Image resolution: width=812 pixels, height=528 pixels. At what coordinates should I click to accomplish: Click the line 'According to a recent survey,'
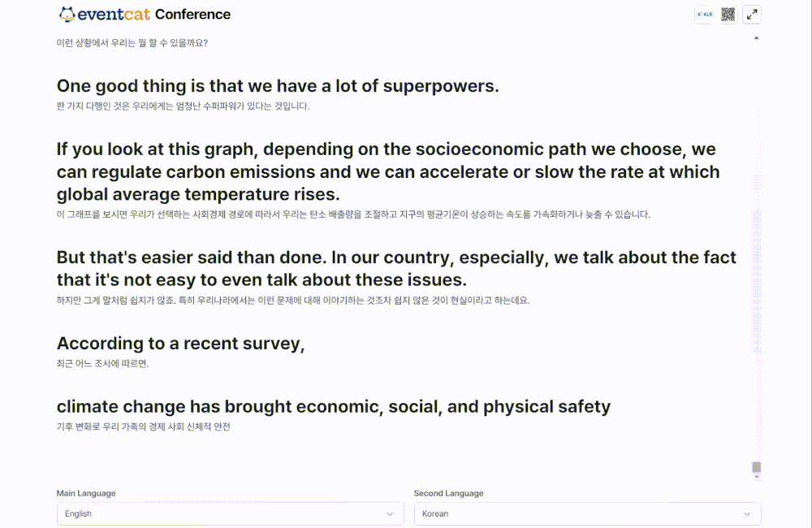coord(181,344)
